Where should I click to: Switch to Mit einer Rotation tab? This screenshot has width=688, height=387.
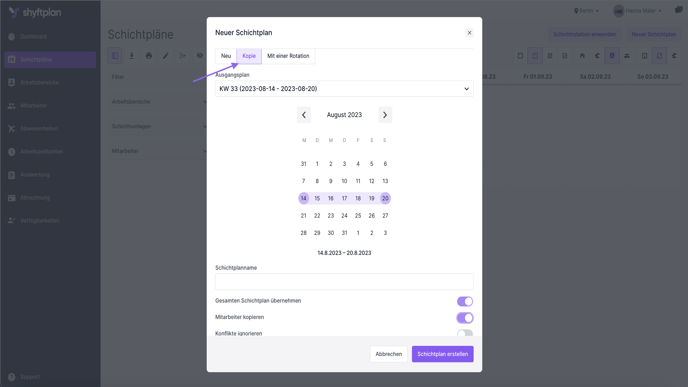288,56
